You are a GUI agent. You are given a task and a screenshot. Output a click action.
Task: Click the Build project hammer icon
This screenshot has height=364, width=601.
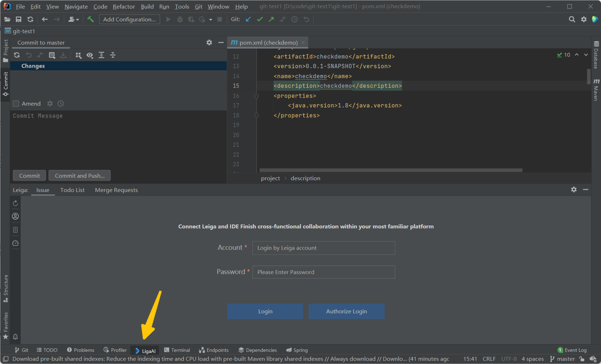tap(91, 19)
